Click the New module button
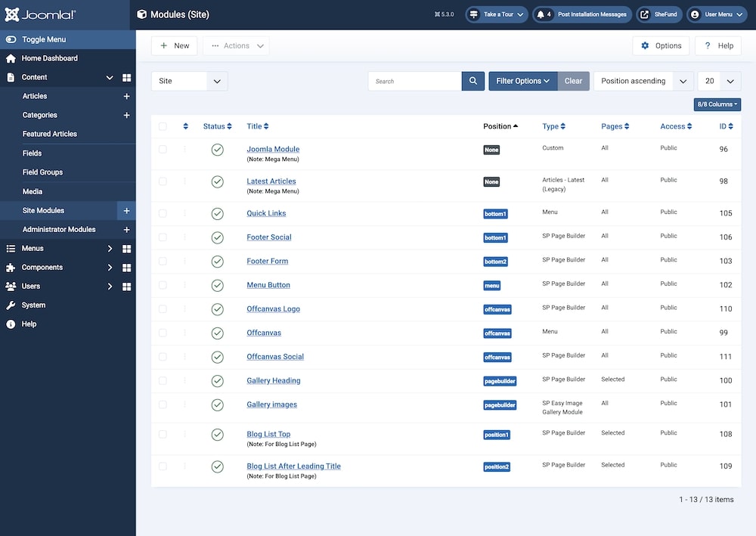The image size is (756, 536). [x=175, y=45]
